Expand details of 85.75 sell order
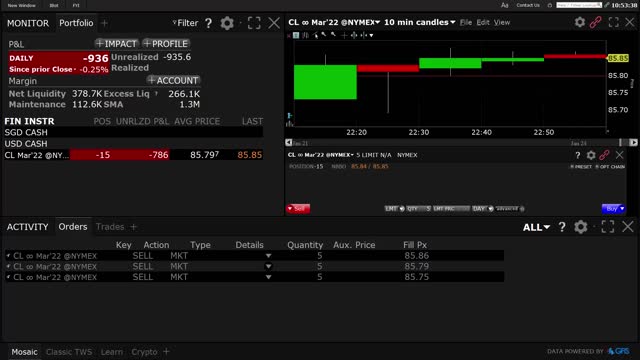Viewport: 640px width, 360px height. 268,277
